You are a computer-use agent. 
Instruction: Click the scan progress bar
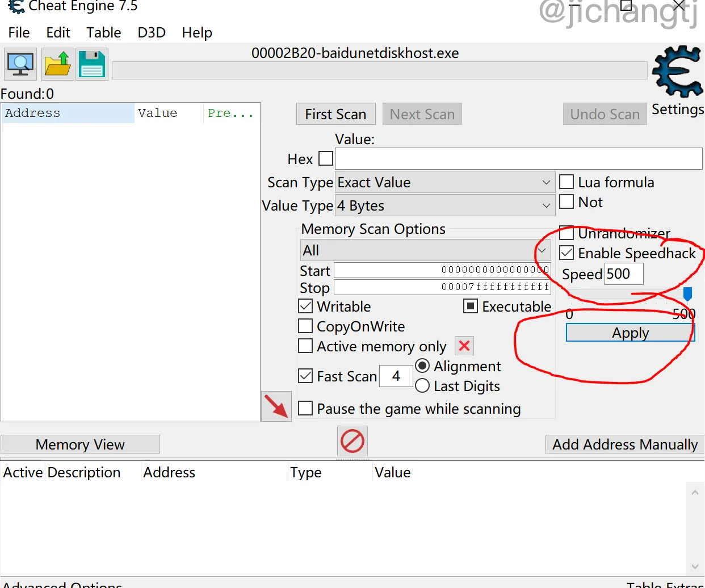point(380,71)
